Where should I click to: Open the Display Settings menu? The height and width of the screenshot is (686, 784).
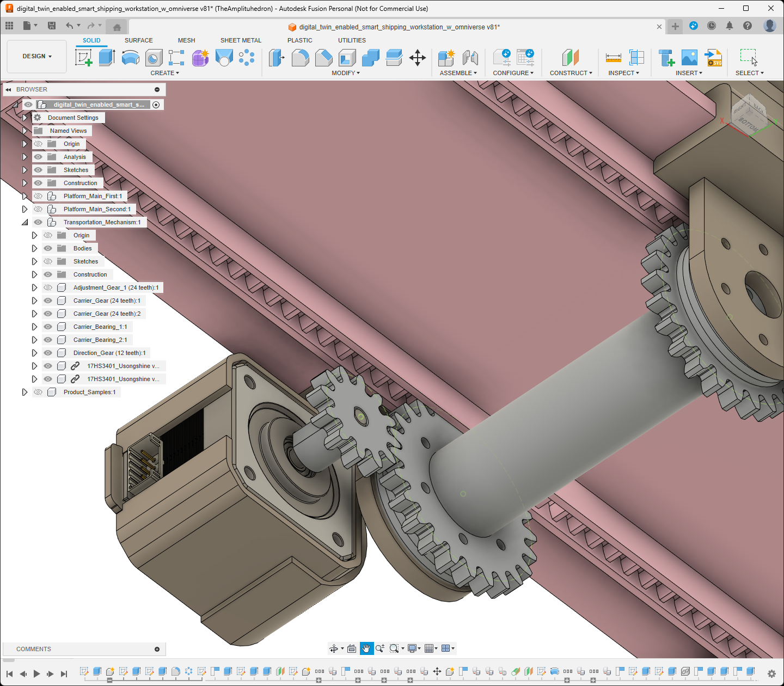[x=414, y=648]
